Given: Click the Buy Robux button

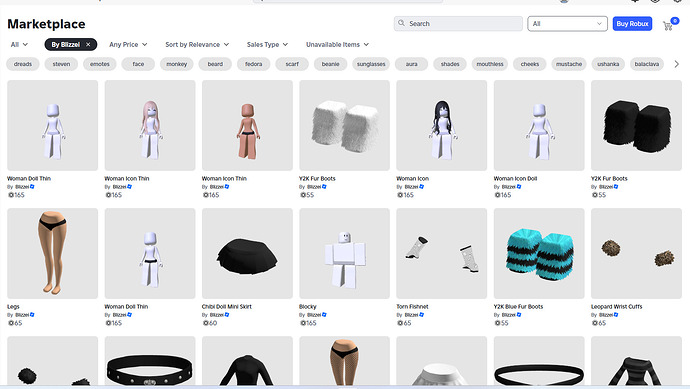Looking at the screenshot, I should point(632,24).
